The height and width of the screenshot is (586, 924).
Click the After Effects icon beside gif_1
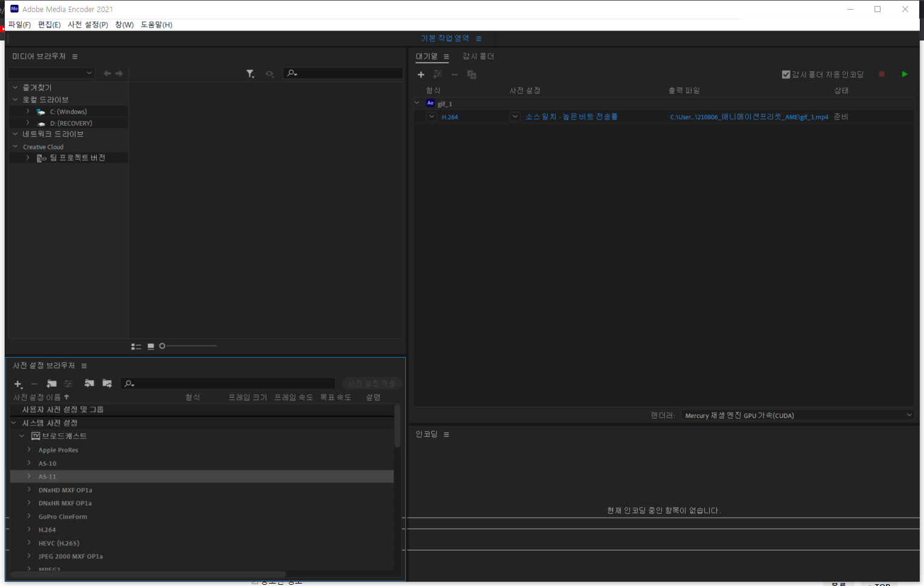[430, 103]
